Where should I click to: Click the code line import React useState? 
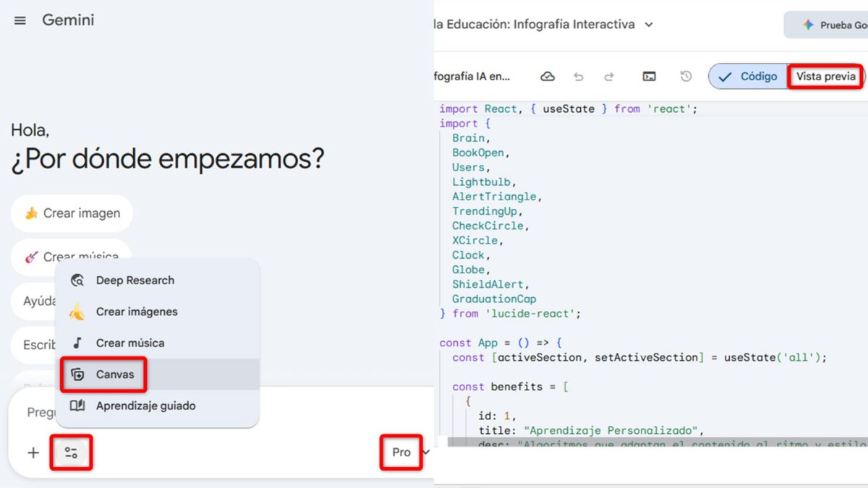(568, 109)
